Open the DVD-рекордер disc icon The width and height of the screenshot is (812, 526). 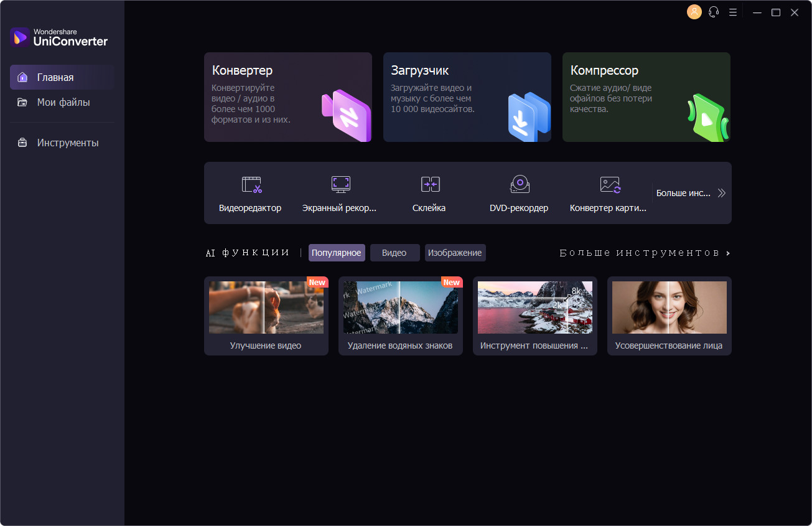point(520,184)
